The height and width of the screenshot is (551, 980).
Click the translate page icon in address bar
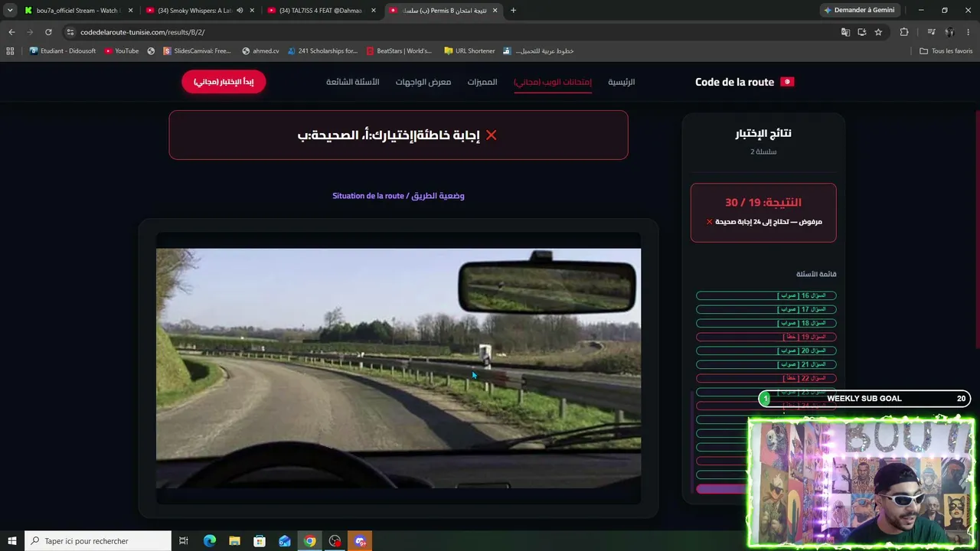tap(845, 32)
